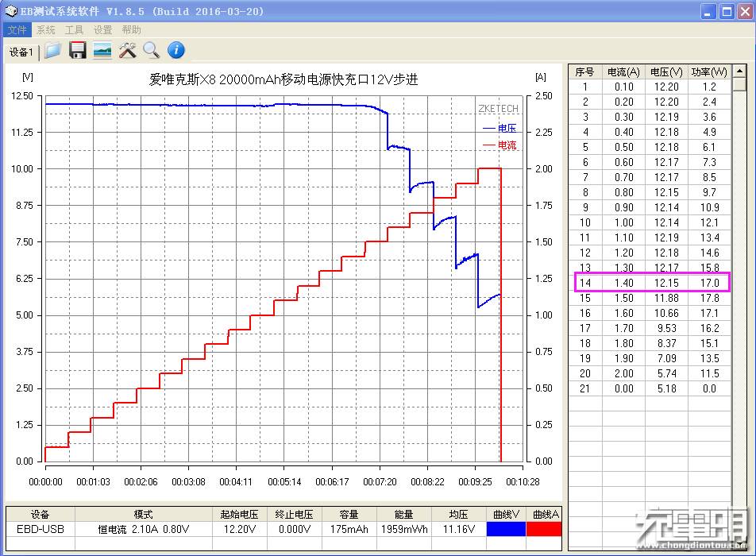Select row 18 with voltage 8.37
This screenshot has height=556, width=756.
[650, 343]
